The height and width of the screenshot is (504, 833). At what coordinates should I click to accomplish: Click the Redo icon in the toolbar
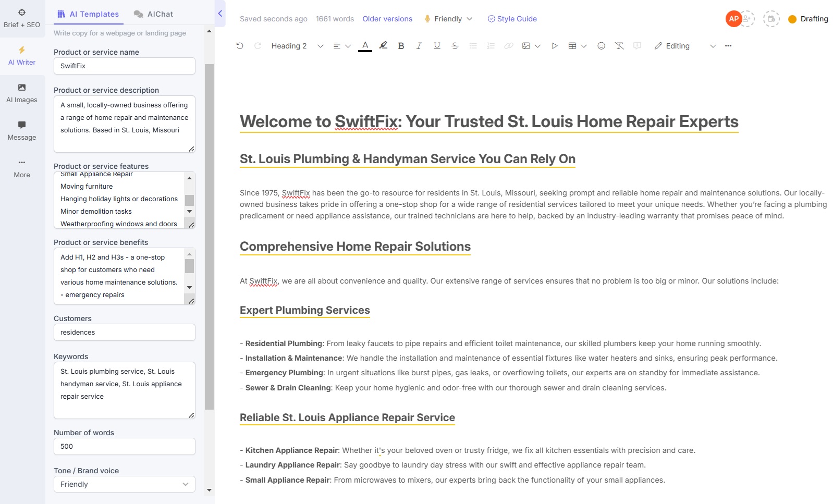pyautogui.click(x=258, y=46)
